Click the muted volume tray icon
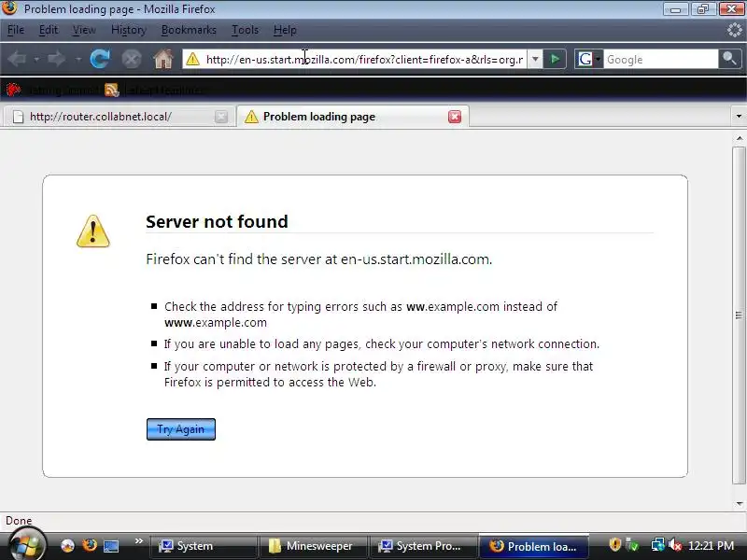Image resolution: width=747 pixels, height=560 pixels. pyautogui.click(x=674, y=545)
